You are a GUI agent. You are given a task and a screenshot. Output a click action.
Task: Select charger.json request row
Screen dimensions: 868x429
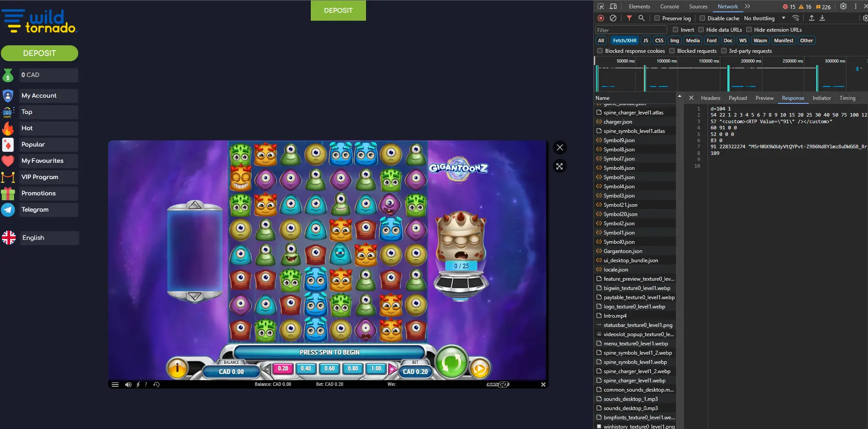click(x=635, y=122)
